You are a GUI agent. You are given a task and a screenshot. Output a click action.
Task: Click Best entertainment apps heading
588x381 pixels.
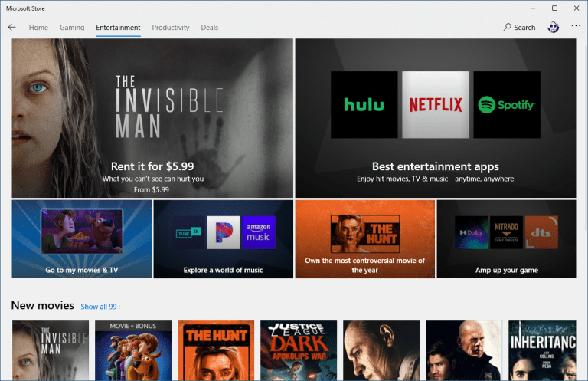click(x=436, y=166)
